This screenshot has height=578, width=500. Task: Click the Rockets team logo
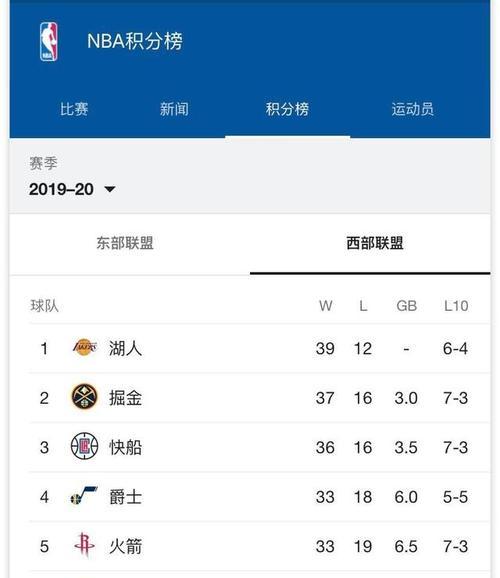(84, 545)
